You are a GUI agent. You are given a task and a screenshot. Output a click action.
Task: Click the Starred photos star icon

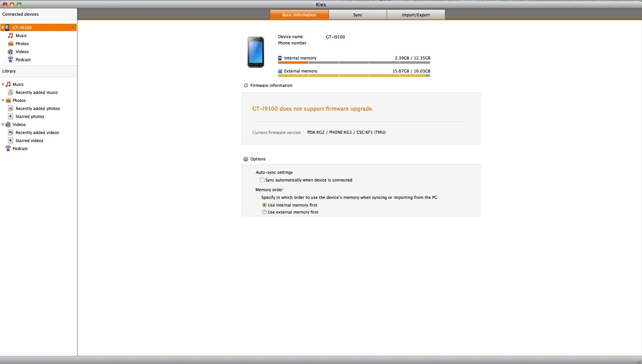coord(10,116)
